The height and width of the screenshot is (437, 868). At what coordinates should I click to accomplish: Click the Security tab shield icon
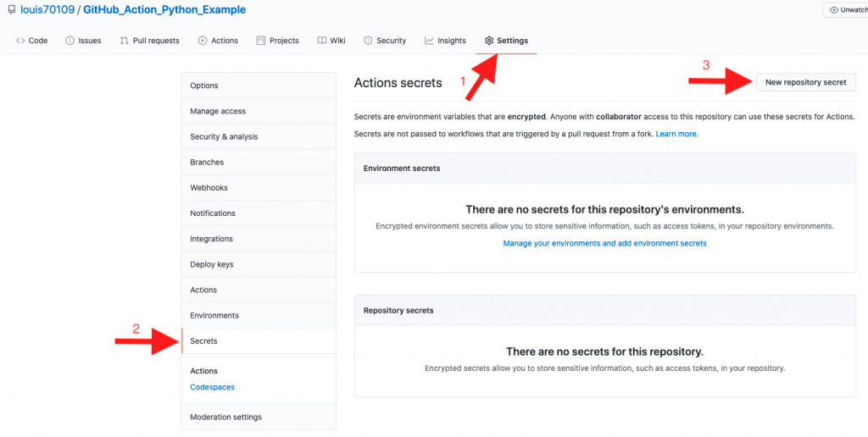[368, 41]
